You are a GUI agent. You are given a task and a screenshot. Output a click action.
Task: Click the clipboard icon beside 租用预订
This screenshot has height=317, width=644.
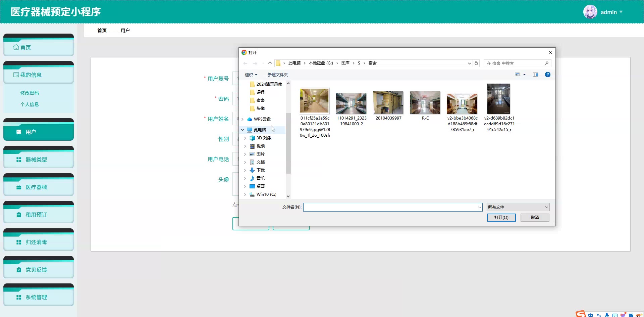[x=19, y=215]
